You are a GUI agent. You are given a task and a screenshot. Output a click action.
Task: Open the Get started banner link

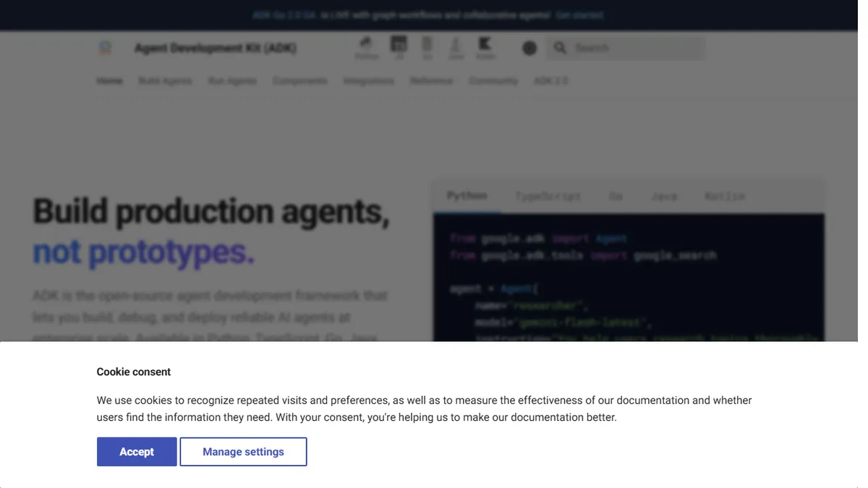[x=580, y=15]
